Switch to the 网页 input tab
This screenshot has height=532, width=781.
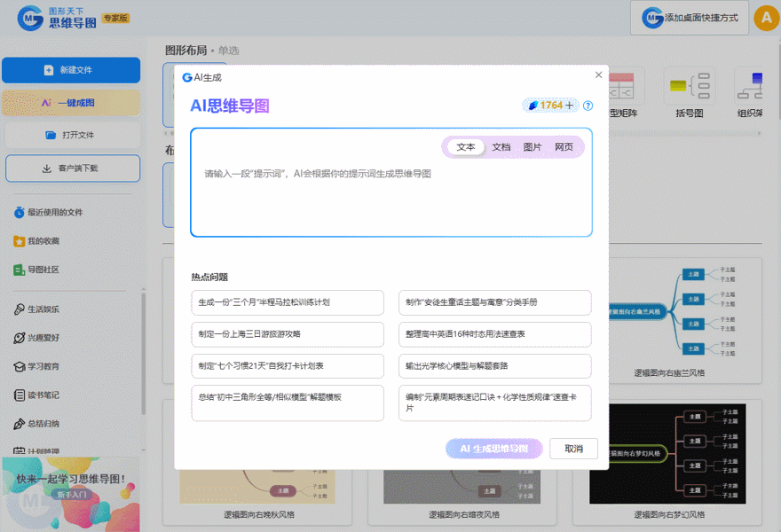click(x=564, y=147)
